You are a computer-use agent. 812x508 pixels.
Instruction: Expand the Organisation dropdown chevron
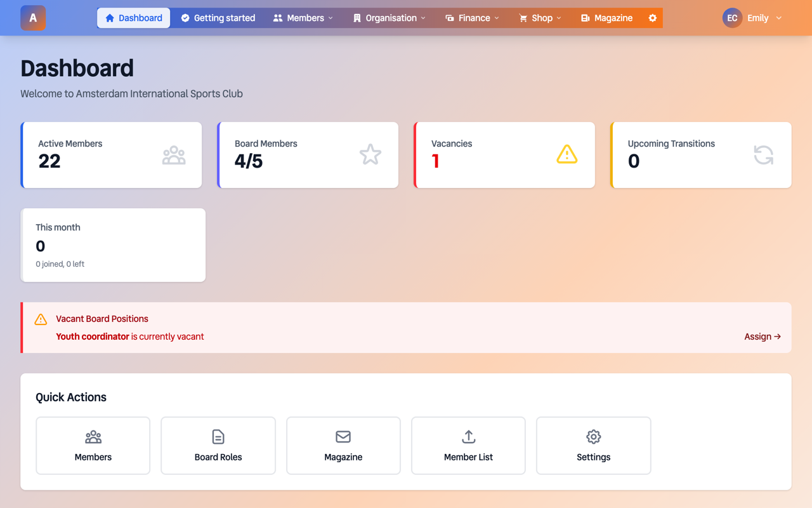[x=423, y=18]
